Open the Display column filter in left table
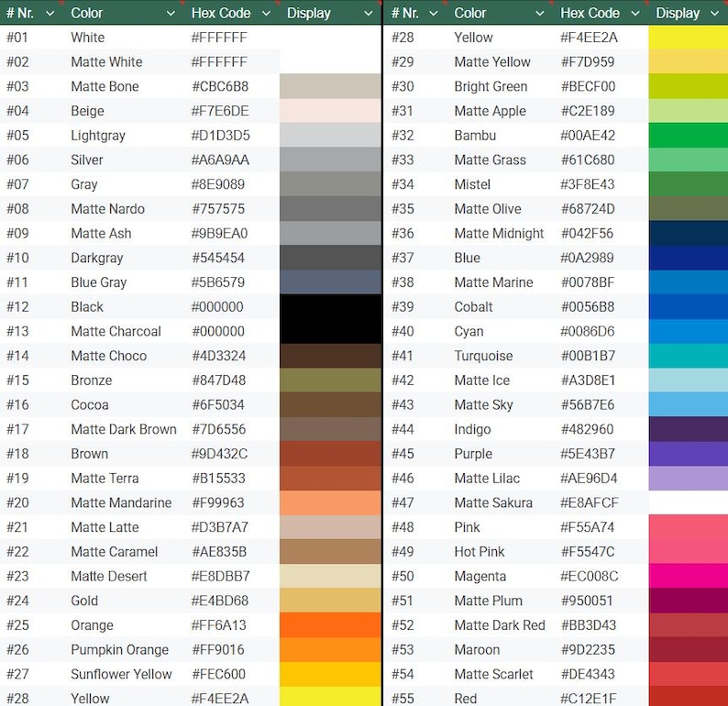 click(369, 14)
